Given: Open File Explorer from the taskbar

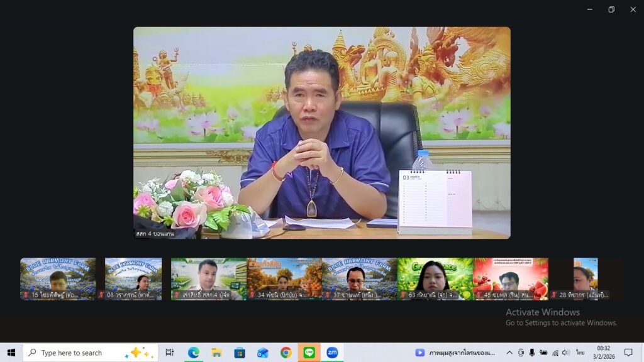Looking at the screenshot, I should coord(216,353).
